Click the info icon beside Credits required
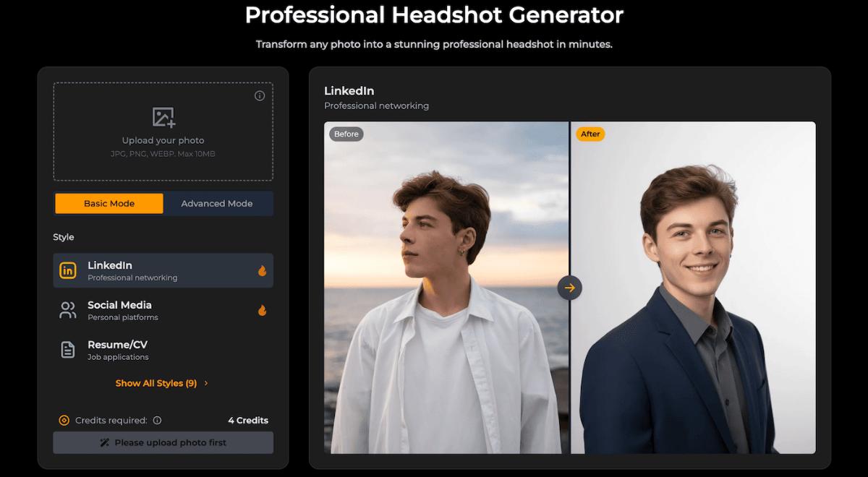This screenshot has width=868, height=477. pos(158,420)
